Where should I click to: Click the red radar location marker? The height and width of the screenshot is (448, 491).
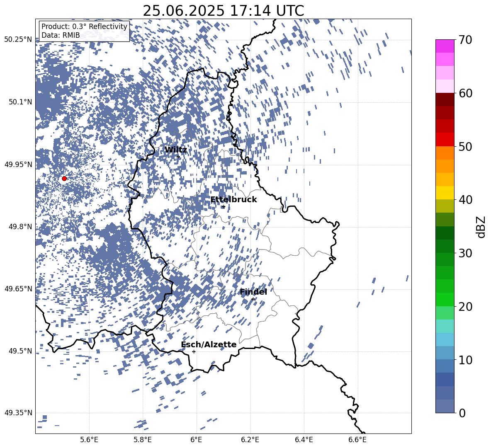tap(64, 179)
